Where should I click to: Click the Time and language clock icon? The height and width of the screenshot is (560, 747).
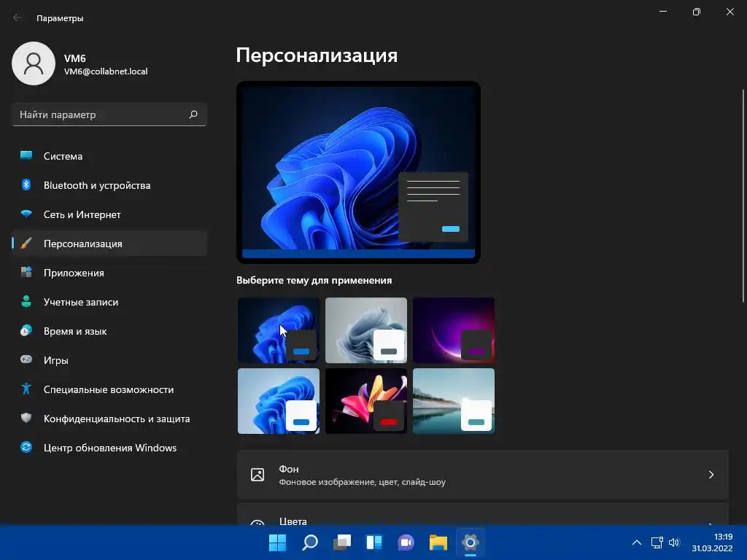(26, 330)
